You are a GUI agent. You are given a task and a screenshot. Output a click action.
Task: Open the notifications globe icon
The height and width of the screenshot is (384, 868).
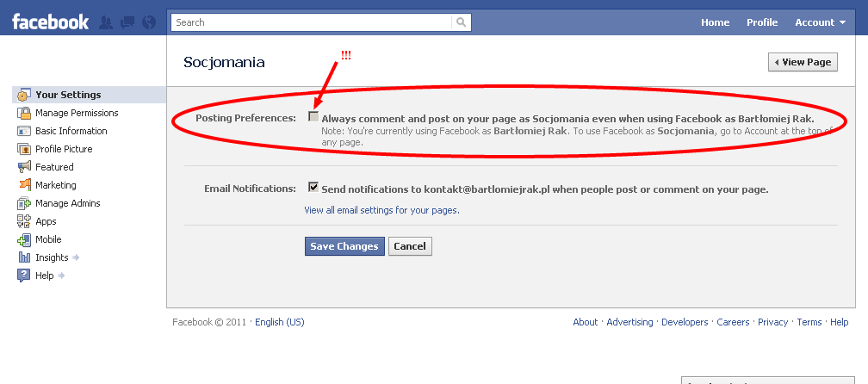point(148,22)
